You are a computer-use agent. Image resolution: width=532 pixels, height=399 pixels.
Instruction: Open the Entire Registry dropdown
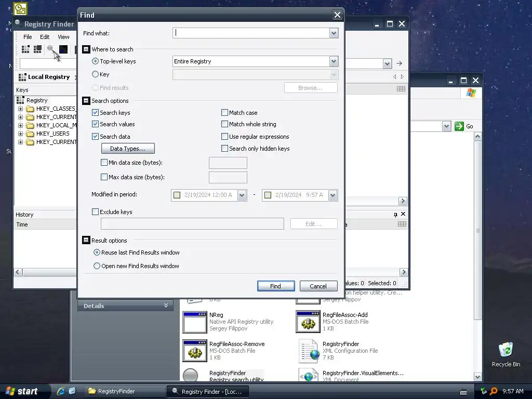[334, 61]
